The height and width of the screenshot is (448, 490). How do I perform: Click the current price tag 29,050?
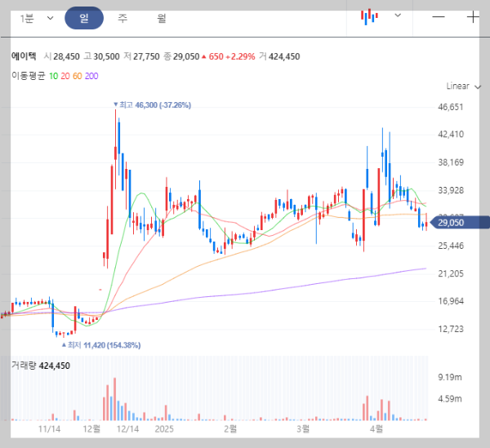click(x=459, y=223)
